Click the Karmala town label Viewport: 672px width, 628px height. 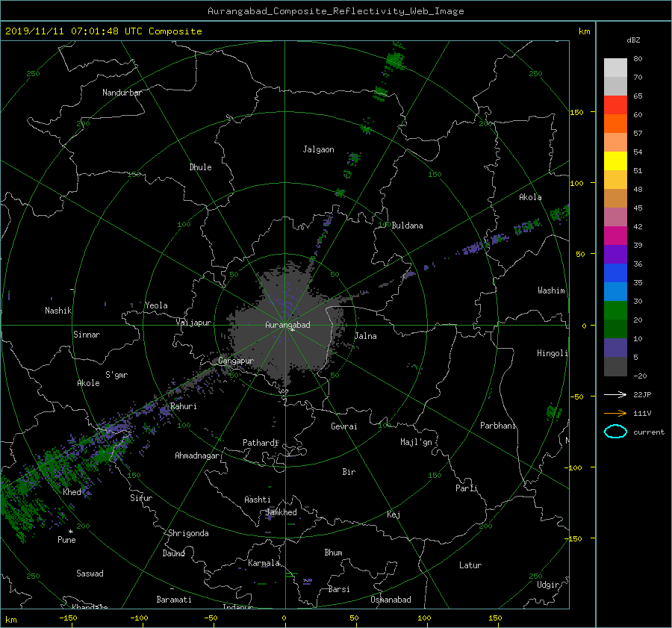tap(264, 563)
